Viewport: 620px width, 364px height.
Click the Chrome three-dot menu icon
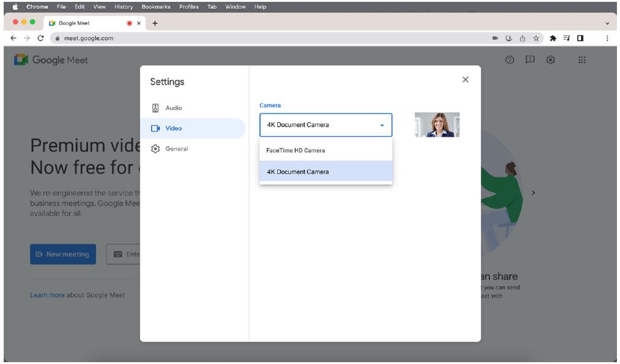pos(607,38)
